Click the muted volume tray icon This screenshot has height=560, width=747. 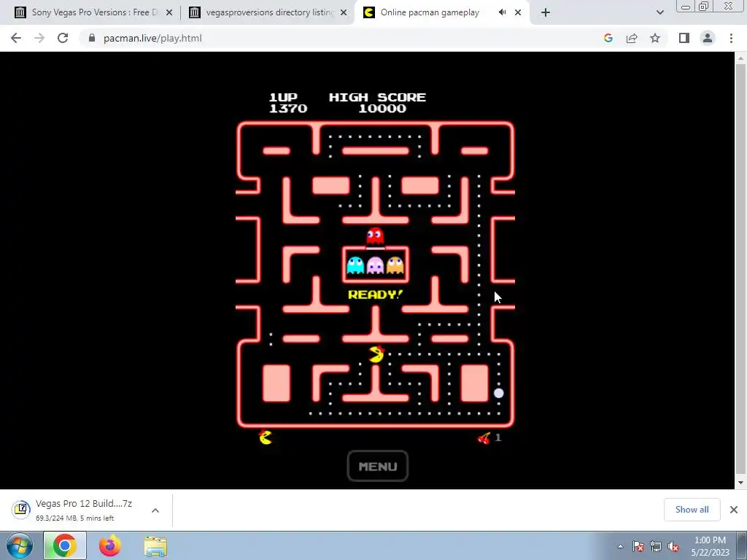pos(673,546)
